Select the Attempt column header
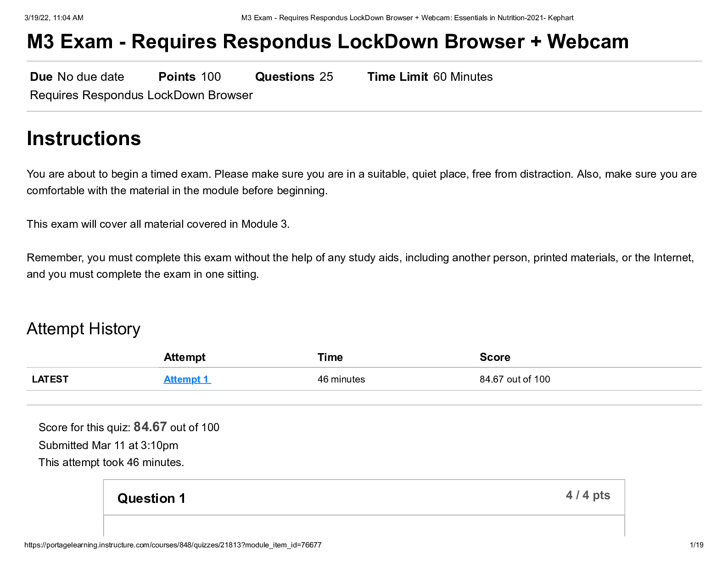The width and height of the screenshot is (728, 563). [185, 357]
